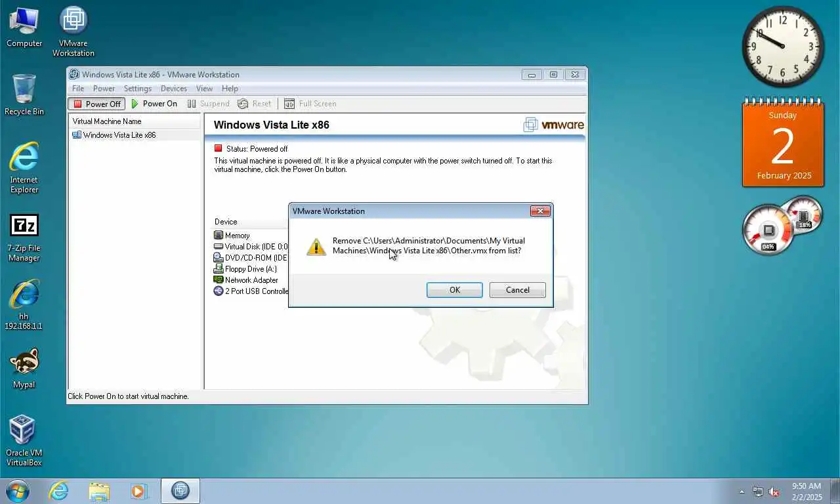Open the File menu
The image size is (840, 504).
(x=78, y=89)
